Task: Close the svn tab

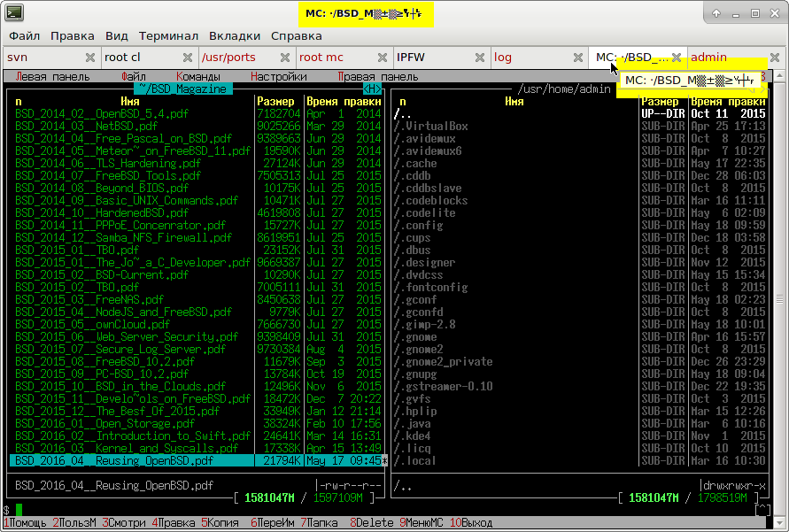Action: point(89,58)
